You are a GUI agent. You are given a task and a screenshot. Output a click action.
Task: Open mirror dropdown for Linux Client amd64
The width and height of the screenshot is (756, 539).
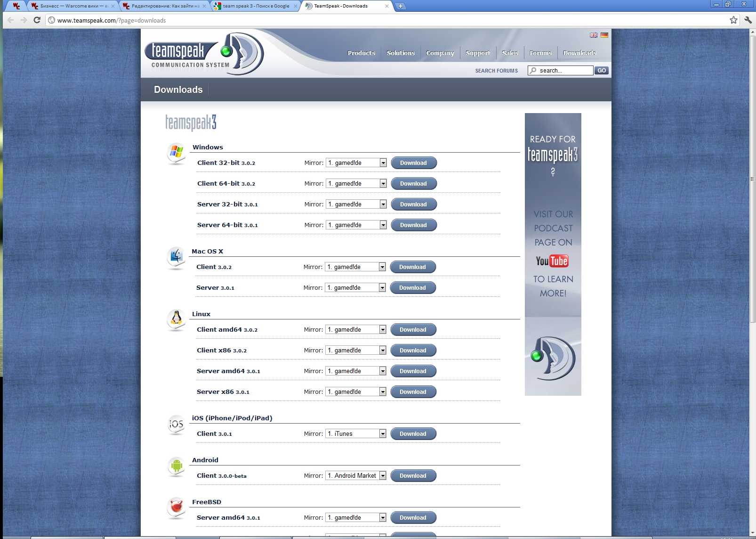click(x=356, y=329)
